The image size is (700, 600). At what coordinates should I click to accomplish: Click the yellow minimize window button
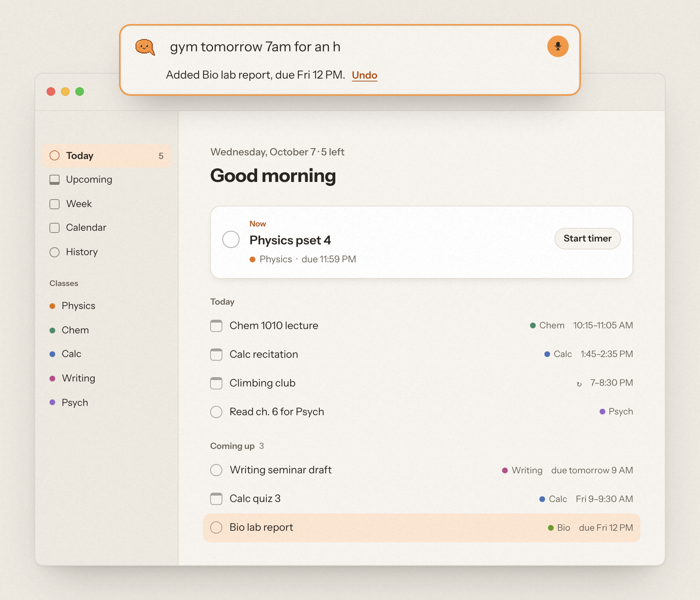tap(65, 92)
